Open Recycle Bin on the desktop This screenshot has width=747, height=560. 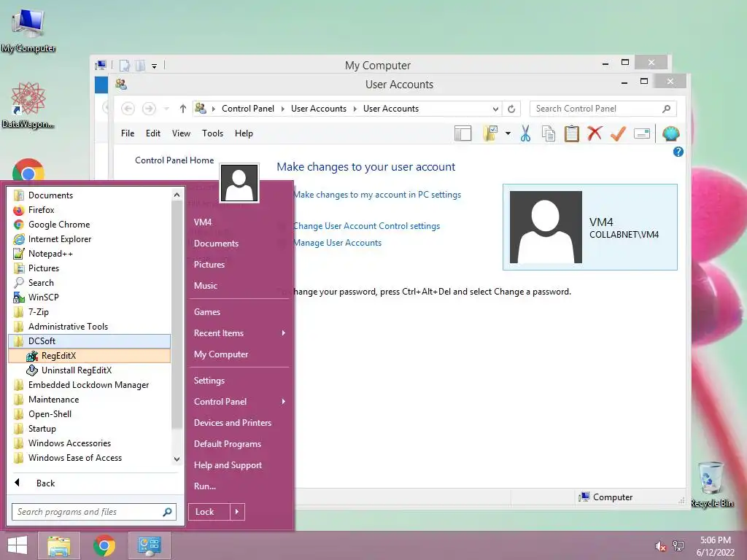(712, 484)
